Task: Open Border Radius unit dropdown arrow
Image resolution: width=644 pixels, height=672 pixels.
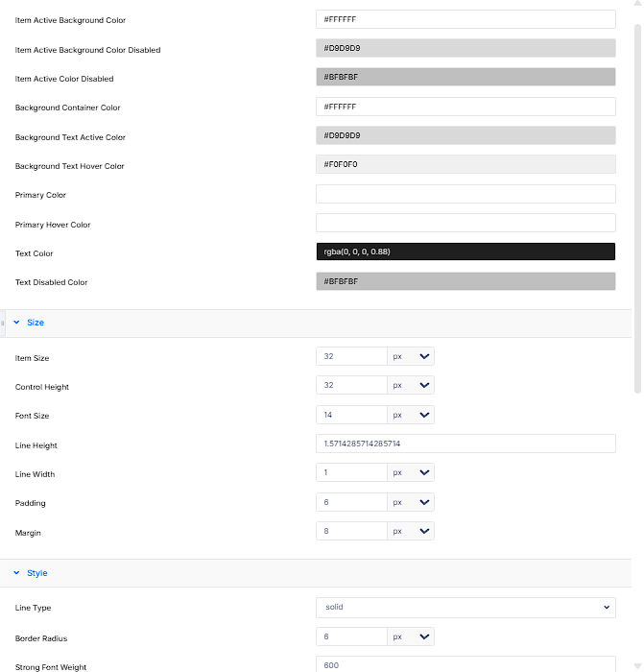Action: 424,636
